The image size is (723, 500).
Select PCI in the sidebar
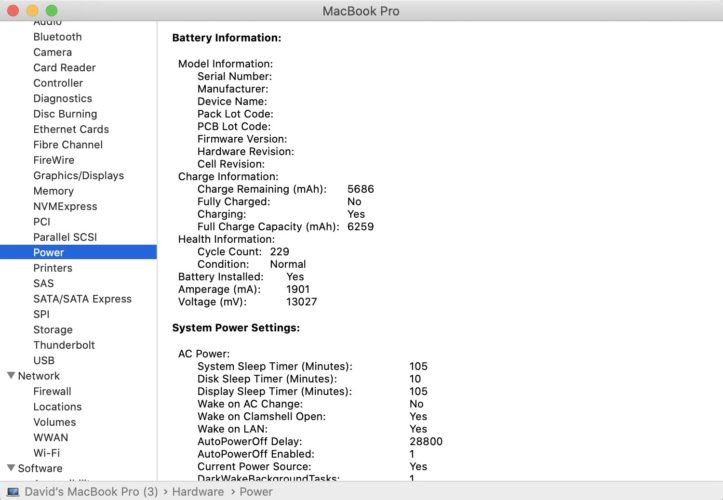click(41, 222)
